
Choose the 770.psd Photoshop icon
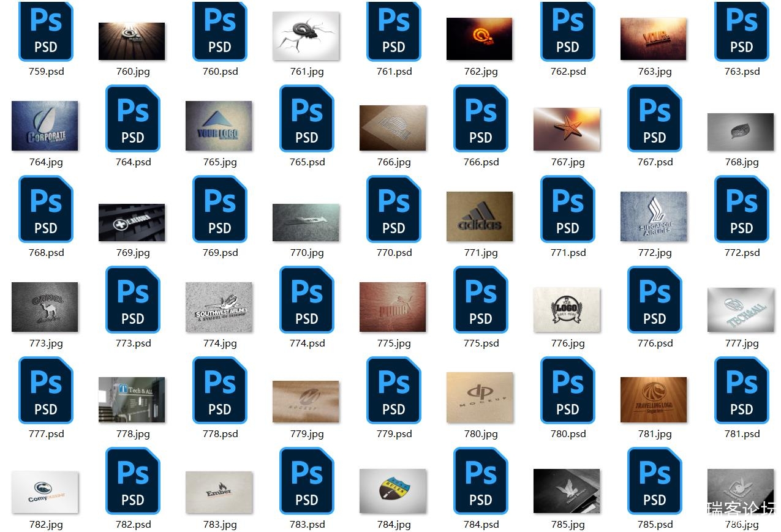[394, 209]
